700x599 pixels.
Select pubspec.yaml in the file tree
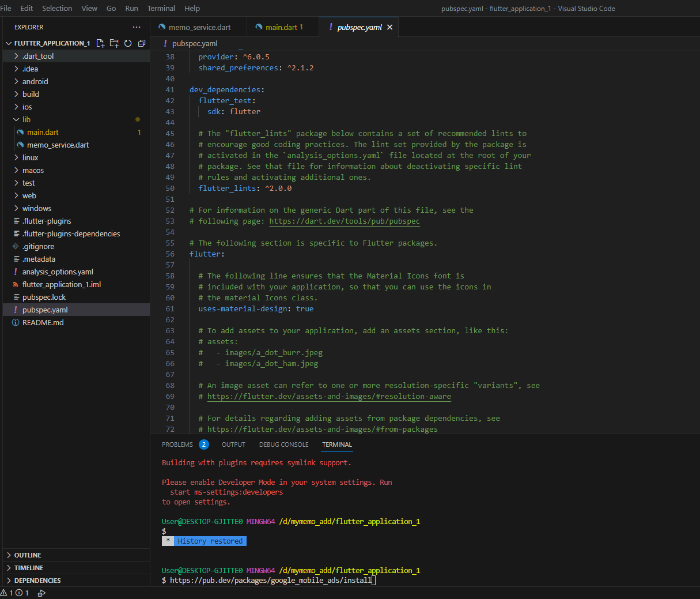[76, 310]
